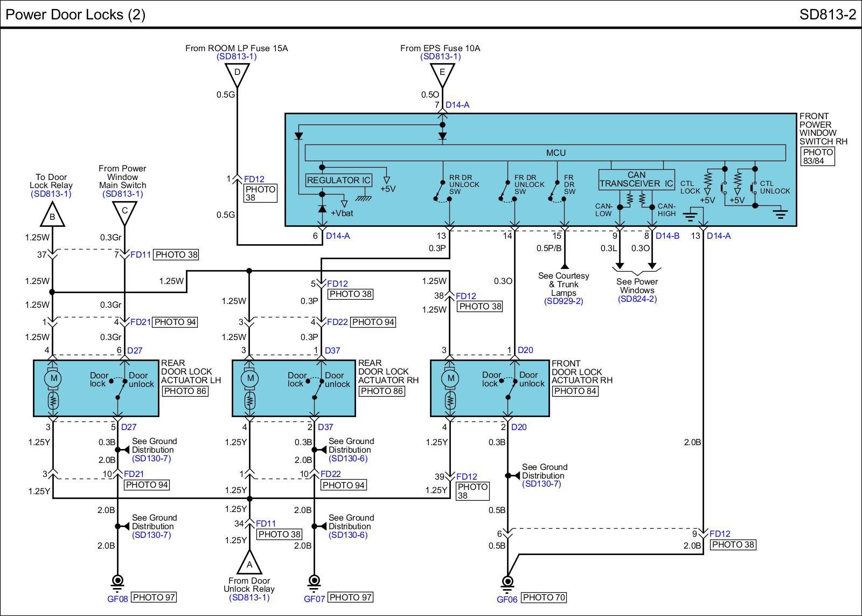Viewport: 862px width, 616px height.
Task: Click the A triangle above From Door Unlock Relay
Action: coord(249,564)
